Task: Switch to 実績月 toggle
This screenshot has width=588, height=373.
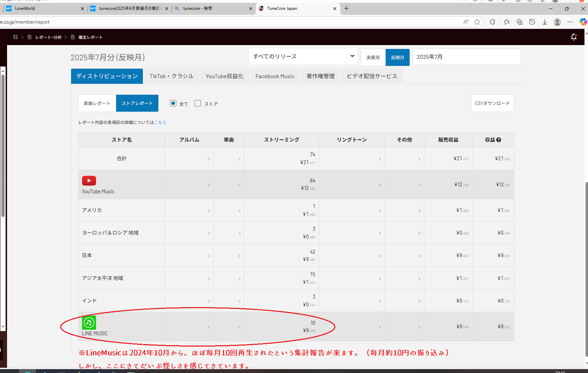Action: tap(373, 57)
